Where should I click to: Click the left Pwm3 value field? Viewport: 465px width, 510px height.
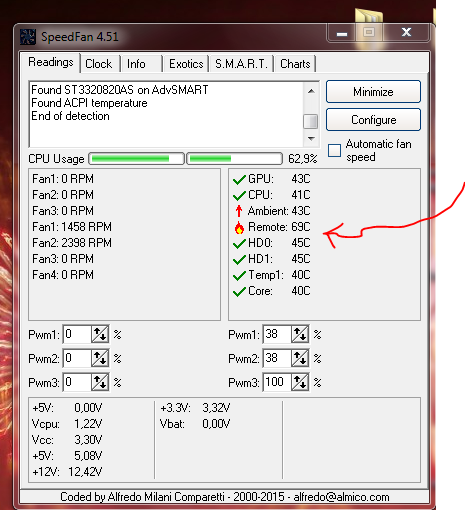coord(77,382)
